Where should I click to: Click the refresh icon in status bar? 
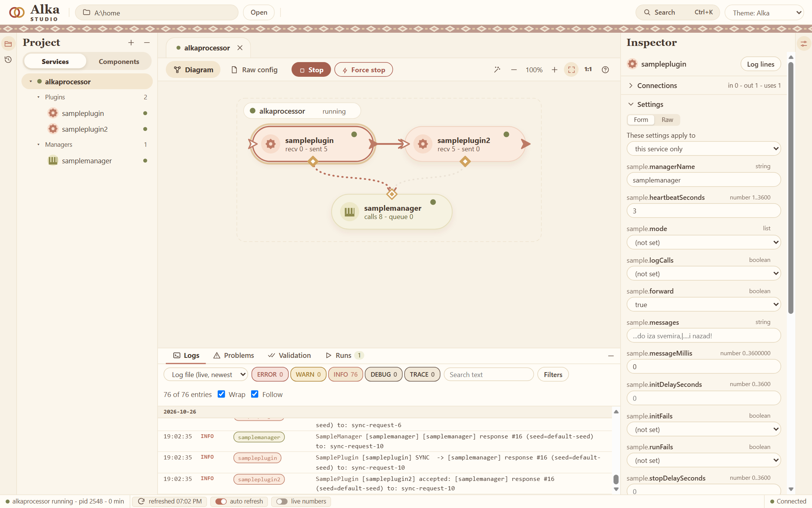click(x=141, y=501)
